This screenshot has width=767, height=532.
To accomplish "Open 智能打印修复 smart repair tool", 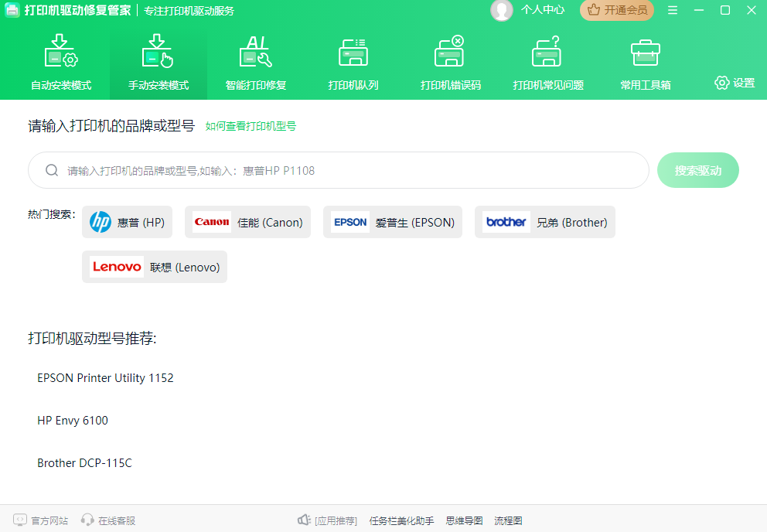I will [255, 62].
